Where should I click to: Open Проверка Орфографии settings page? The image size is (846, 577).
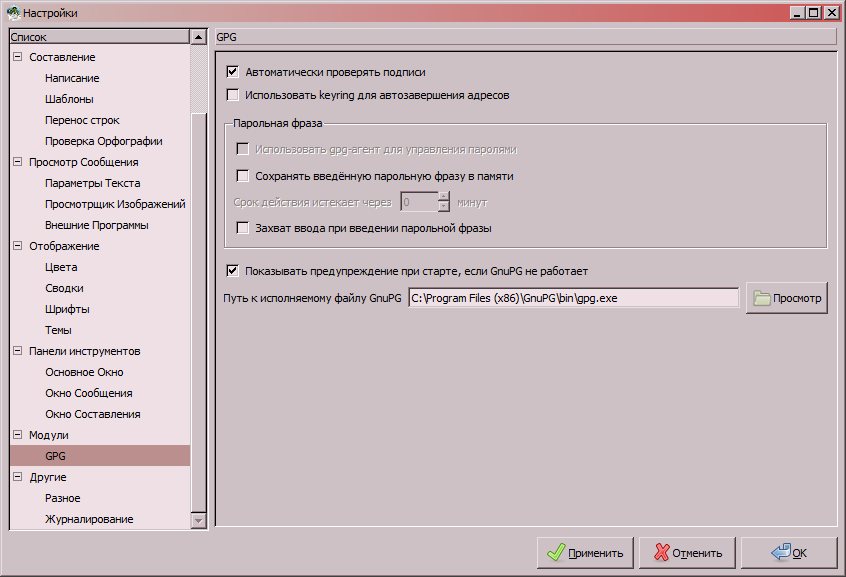[103, 141]
